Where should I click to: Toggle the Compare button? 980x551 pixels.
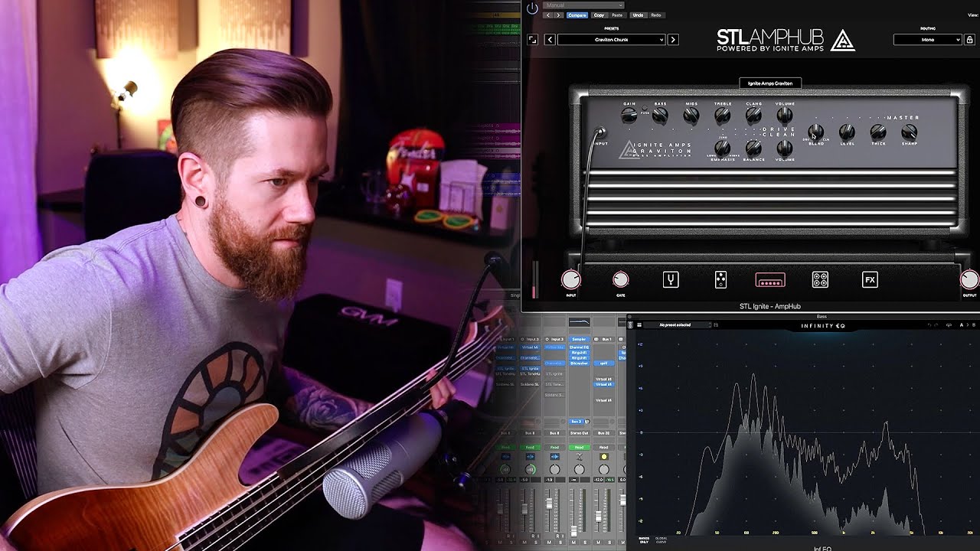[577, 15]
